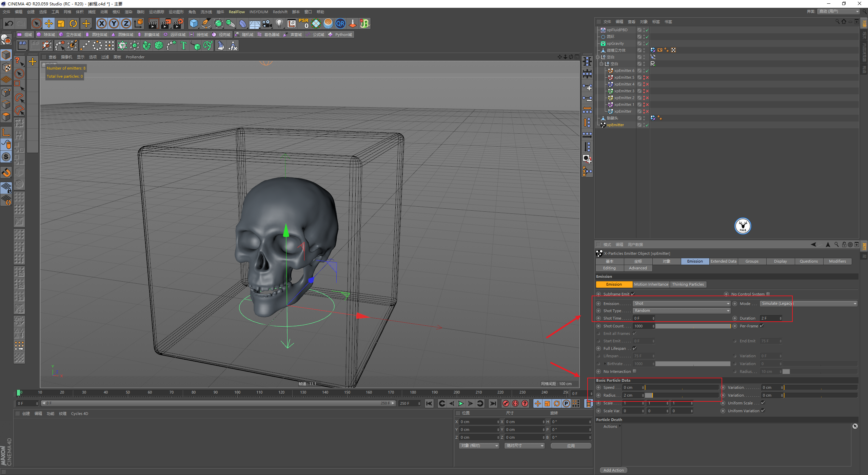Toggle the parameter P keying icon

[566, 403]
